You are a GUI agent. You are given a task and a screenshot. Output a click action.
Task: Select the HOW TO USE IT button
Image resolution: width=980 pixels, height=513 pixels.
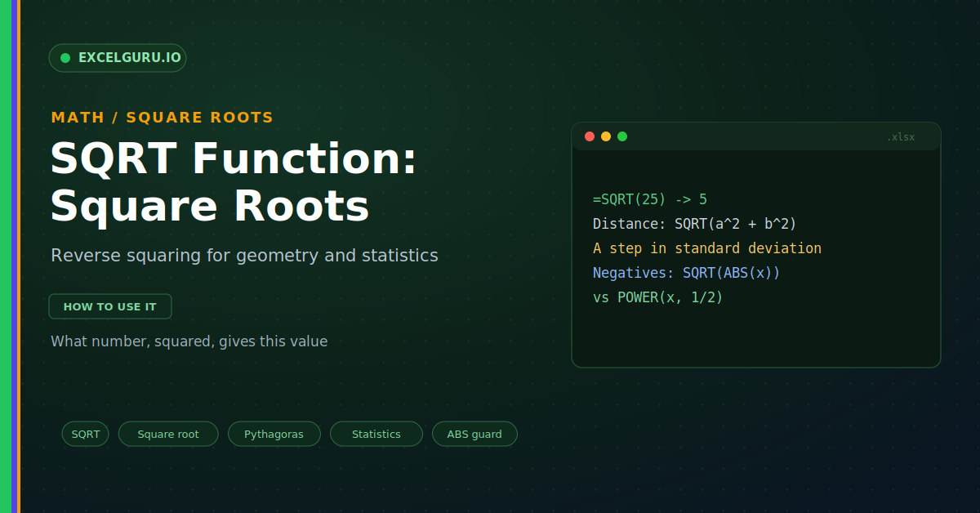[110, 306]
